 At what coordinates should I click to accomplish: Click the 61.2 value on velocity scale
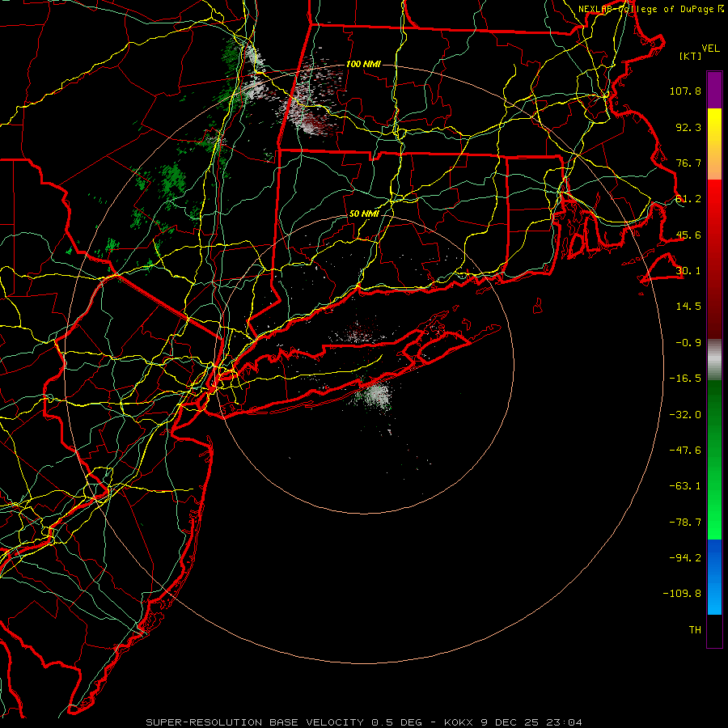688,199
